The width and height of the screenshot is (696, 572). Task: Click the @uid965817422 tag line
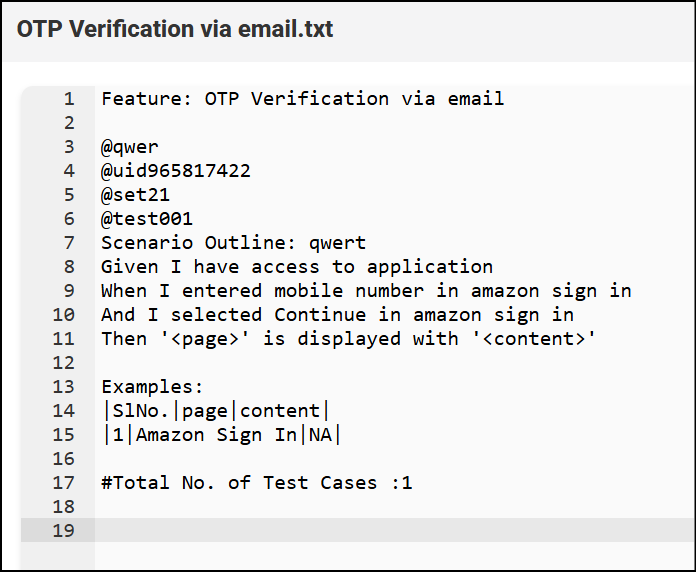(x=176, y=171)
